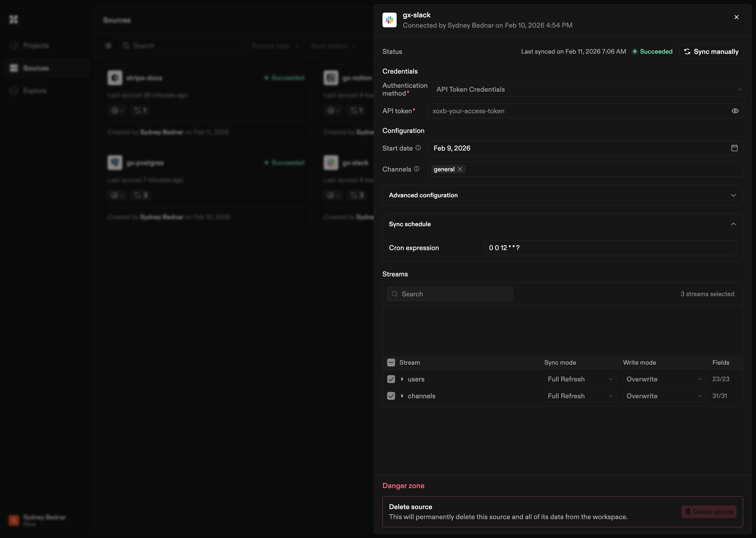The image size is (756, 538).
Task: Click the Slack logo icon in panel header
Action: point(389,20)
